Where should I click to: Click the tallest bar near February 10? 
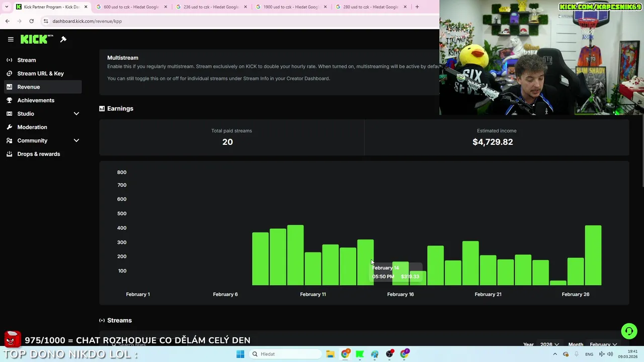[x=295, y=255]
